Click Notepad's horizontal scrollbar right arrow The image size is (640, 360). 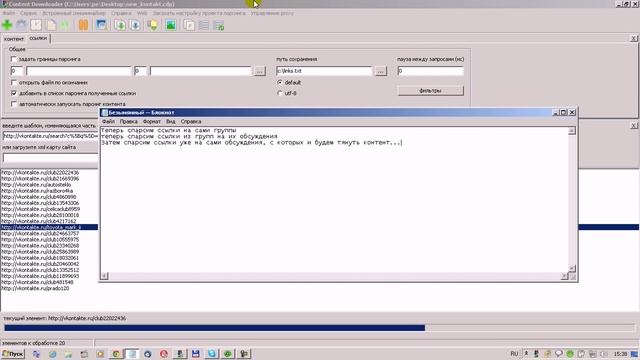pyautogui.click(x=564, y=276)
